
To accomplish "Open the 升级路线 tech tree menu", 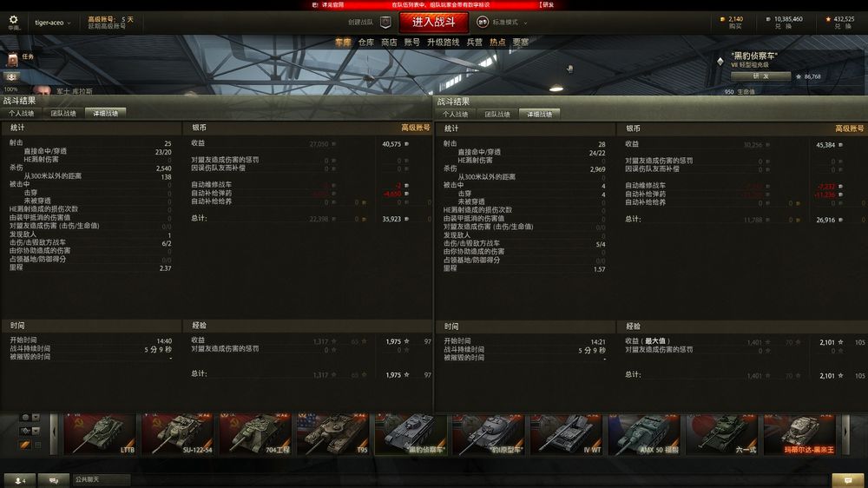I will click(443, 42).
